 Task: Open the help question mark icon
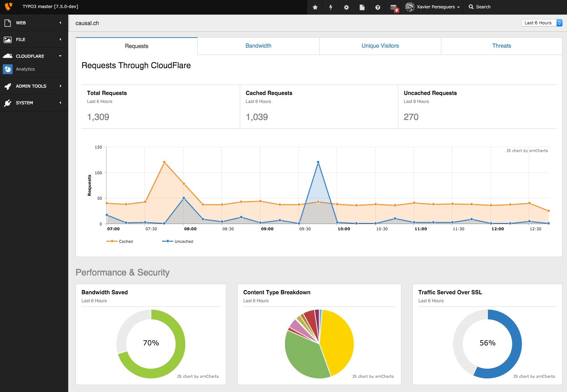pyautogui.click(x=377, y=7)
